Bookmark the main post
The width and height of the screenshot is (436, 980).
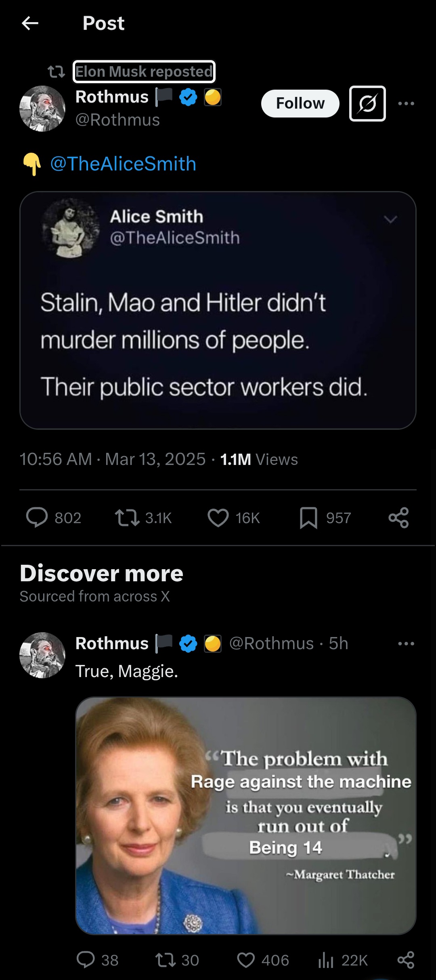[308, 517]
